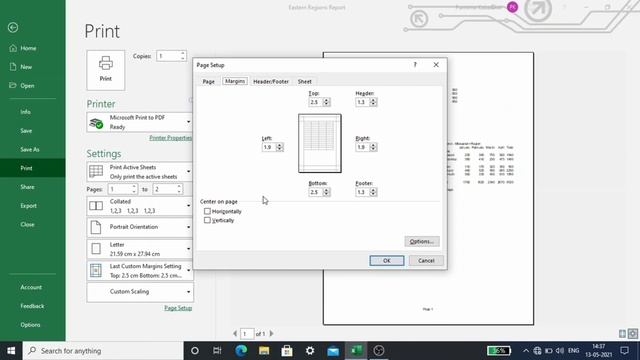
Task: Click Zoom to Page icon in preview
Action: tap(633, 334)
